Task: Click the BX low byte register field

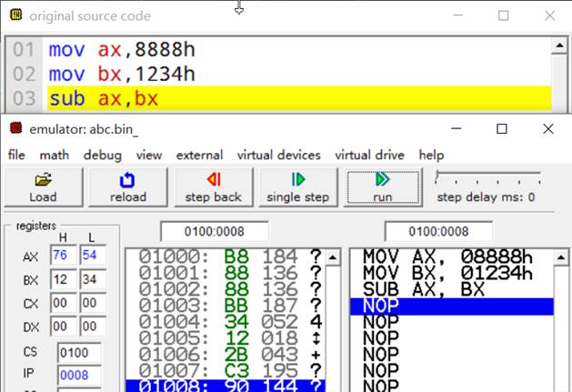Action: [x=92, y=280]
